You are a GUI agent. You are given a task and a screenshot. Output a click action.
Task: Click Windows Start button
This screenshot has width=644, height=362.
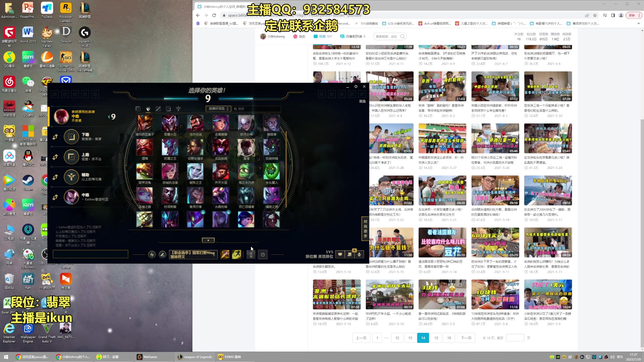coord(6,357)
